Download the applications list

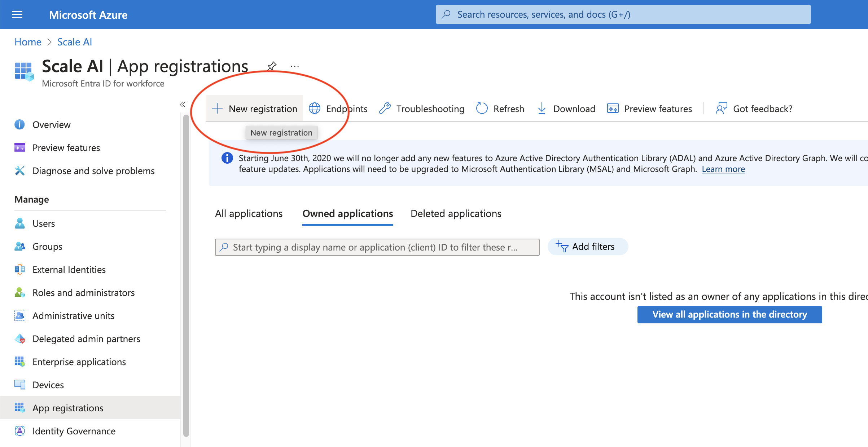[x=566, y=109]
